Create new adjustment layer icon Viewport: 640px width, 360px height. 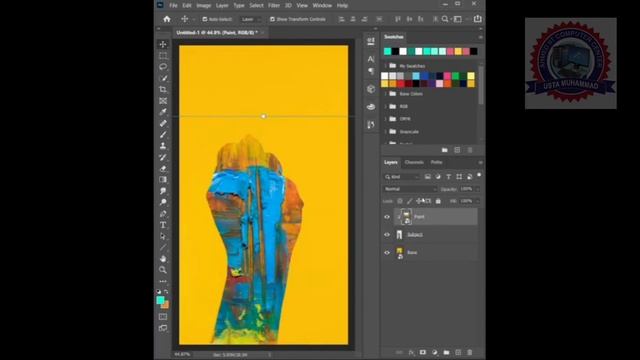[x=435, y=352]
